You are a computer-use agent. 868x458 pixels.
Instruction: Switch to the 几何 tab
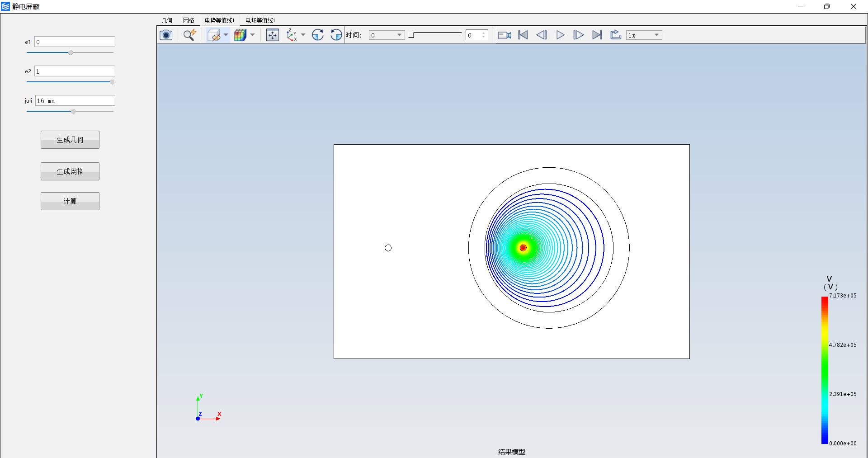[167, 20]
